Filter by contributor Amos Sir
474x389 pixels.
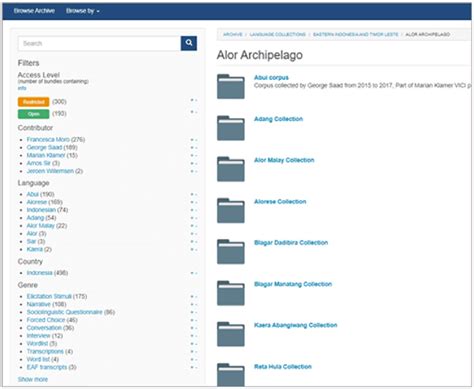tap(38, 163)
